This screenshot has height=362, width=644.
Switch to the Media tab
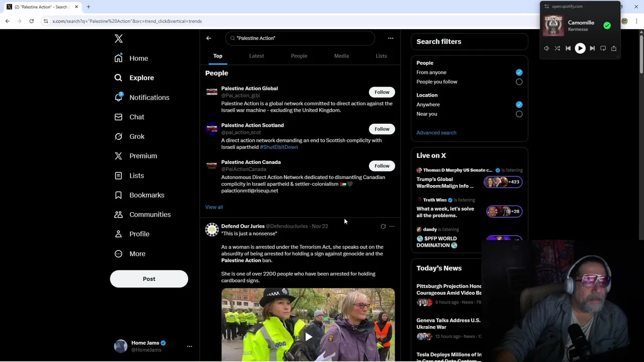[x=341, y=56]
